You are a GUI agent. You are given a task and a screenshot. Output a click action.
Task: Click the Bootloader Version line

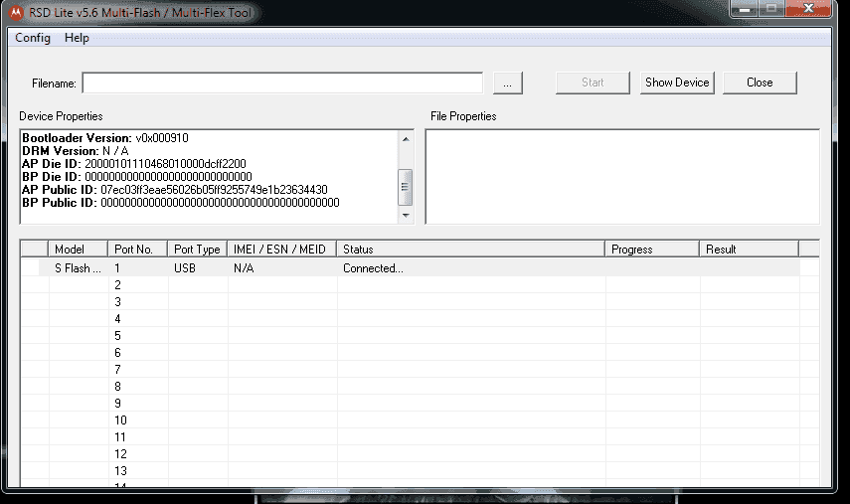coord(105,137)
